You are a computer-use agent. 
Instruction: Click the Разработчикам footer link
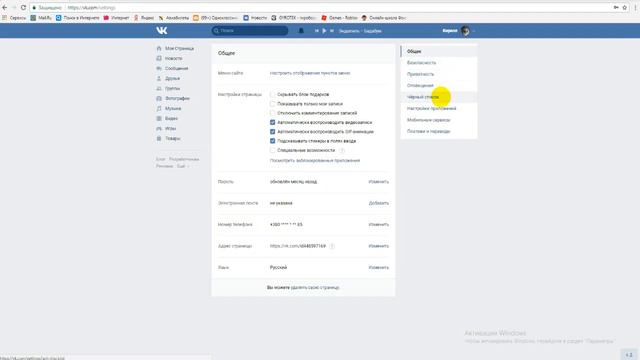(x=184, y=159)
